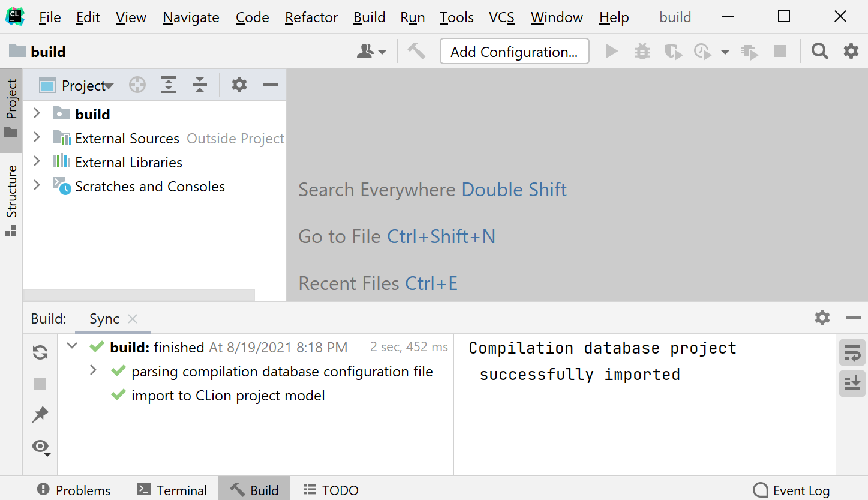Switch to the Terminal tool window tab
868x500 pixels.
click(x=172, y=490)
